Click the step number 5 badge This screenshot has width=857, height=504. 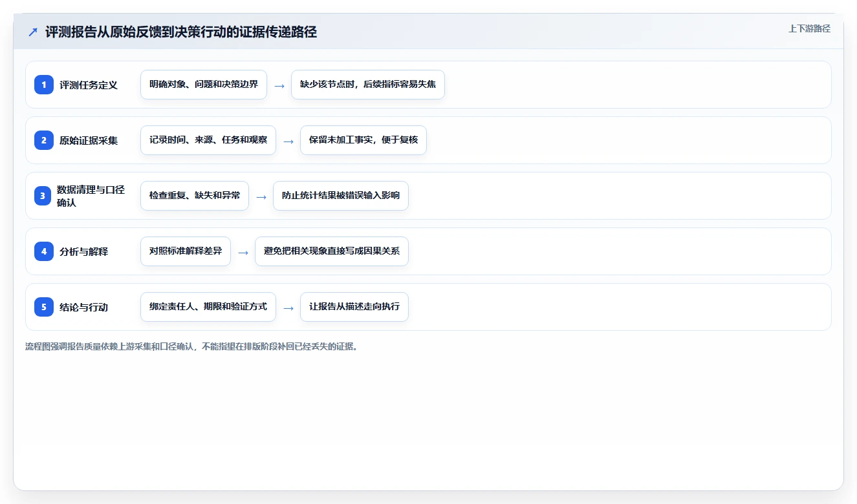pyautogui.click(x=44, y=307)
